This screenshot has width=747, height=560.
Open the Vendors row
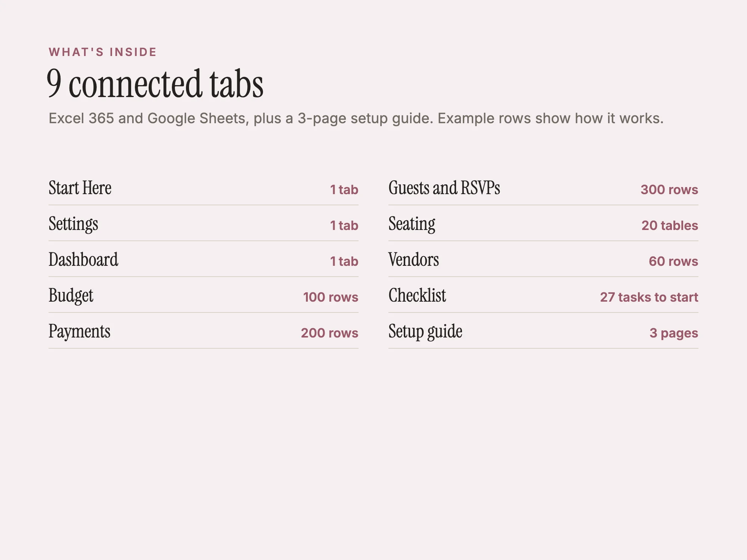pyautogui.click(x=543, y=259)
